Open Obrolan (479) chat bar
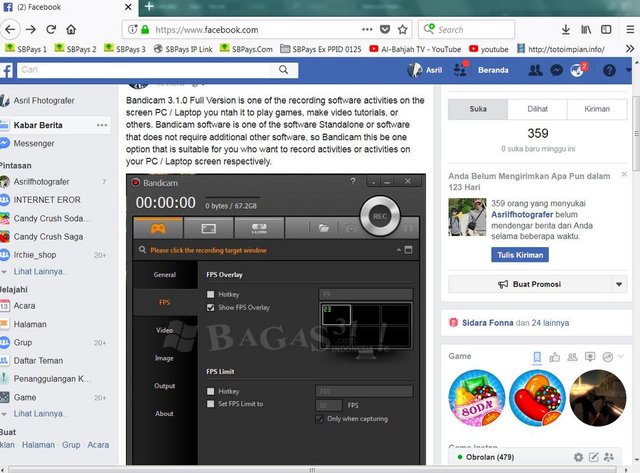640x473 pixels. tap(490, 457)
